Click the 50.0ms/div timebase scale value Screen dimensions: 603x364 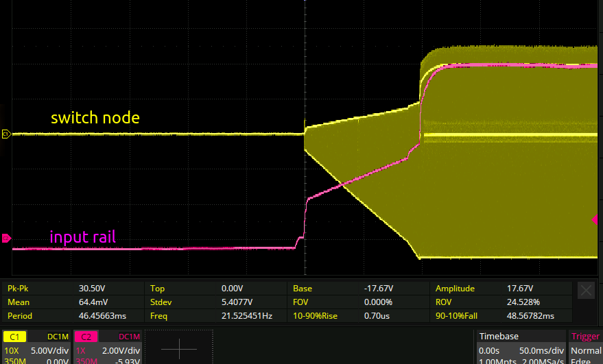click(x=540, y=350)
